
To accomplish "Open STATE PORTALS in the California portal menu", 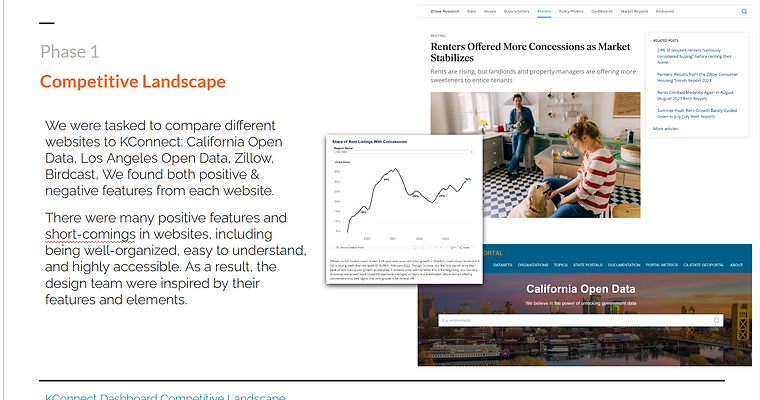I will click(587, 265).
